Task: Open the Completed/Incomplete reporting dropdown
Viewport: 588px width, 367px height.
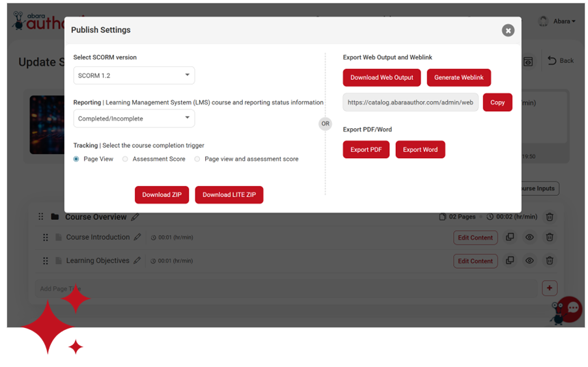Action: pos(134,118)
